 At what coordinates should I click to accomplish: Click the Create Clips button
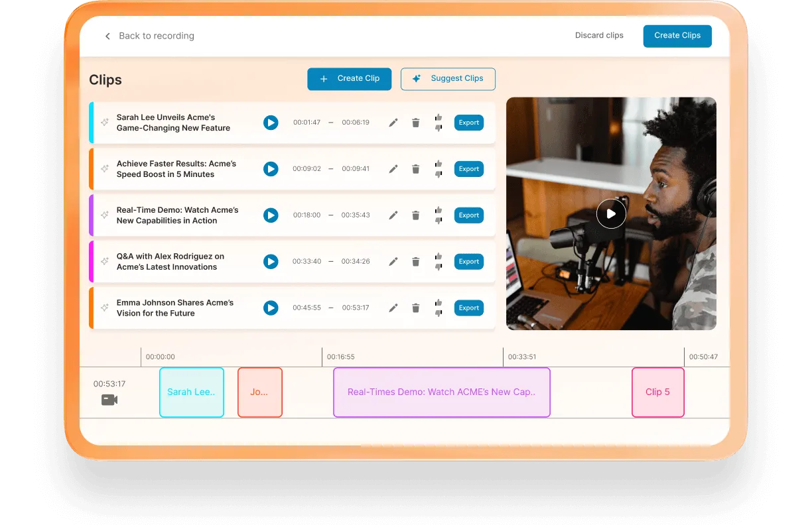677,36
